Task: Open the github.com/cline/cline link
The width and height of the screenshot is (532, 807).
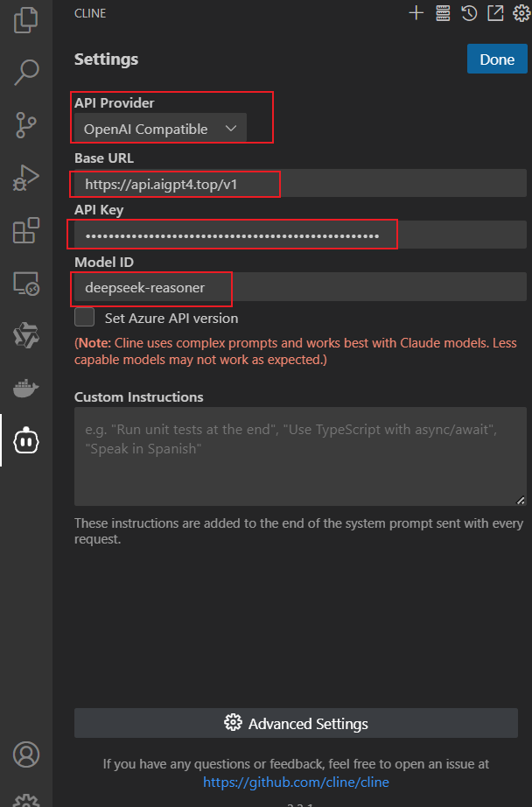Action: (x=296, y=782)
